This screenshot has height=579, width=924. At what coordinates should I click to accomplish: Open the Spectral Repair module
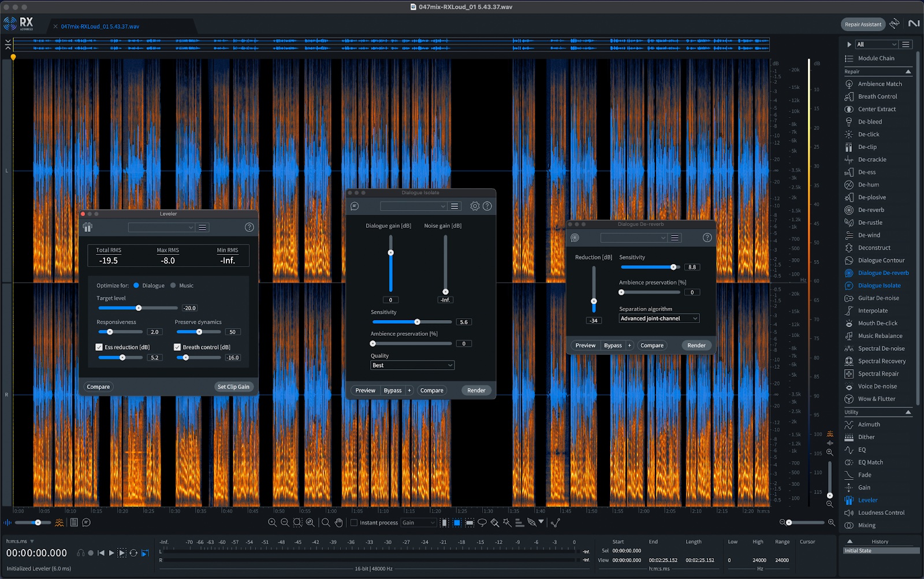pyautogui.click(x=878, y=374)
